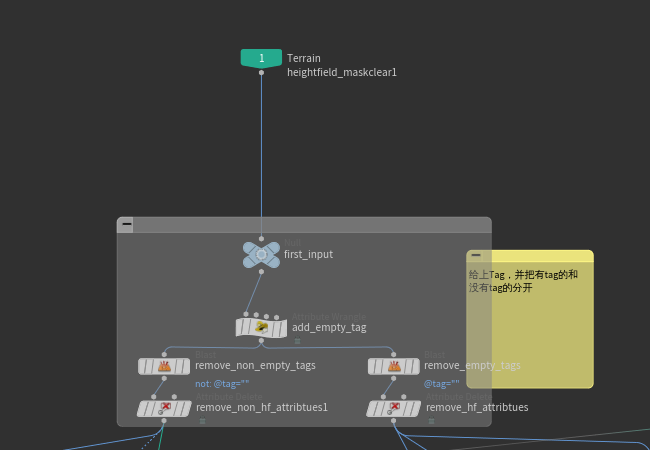This screenshot has height=450, width=650.
Task: Collapse the gray network box
Action: pos(126,225)
